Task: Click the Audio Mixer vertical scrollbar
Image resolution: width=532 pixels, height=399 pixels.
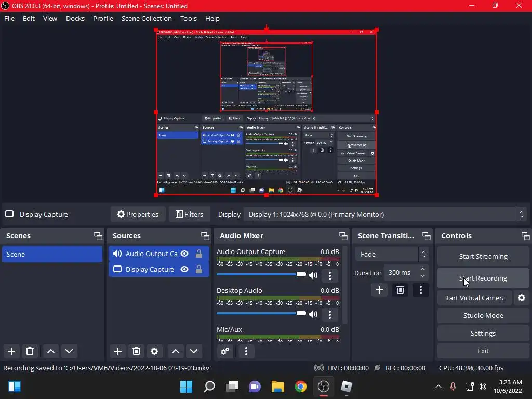Action: pos(345,285)
